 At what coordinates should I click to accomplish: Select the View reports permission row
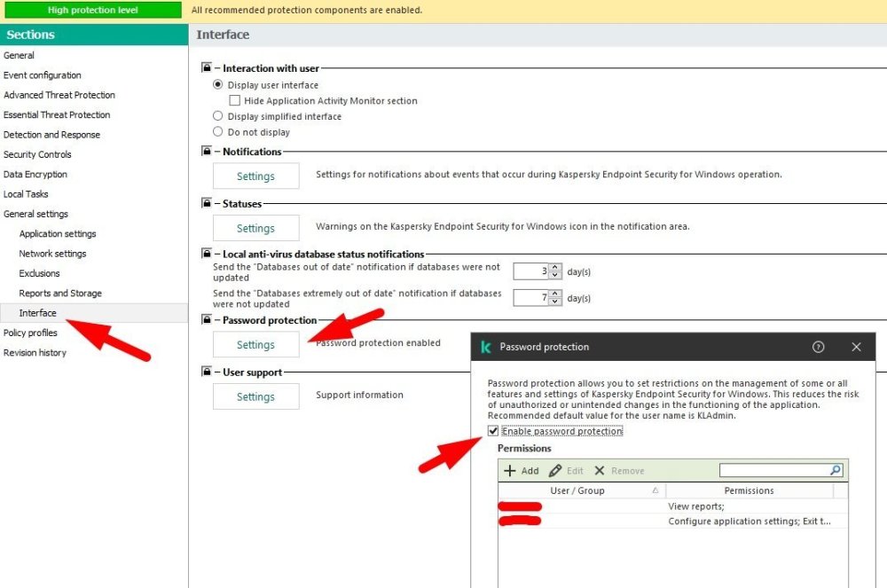coord(672,506)
